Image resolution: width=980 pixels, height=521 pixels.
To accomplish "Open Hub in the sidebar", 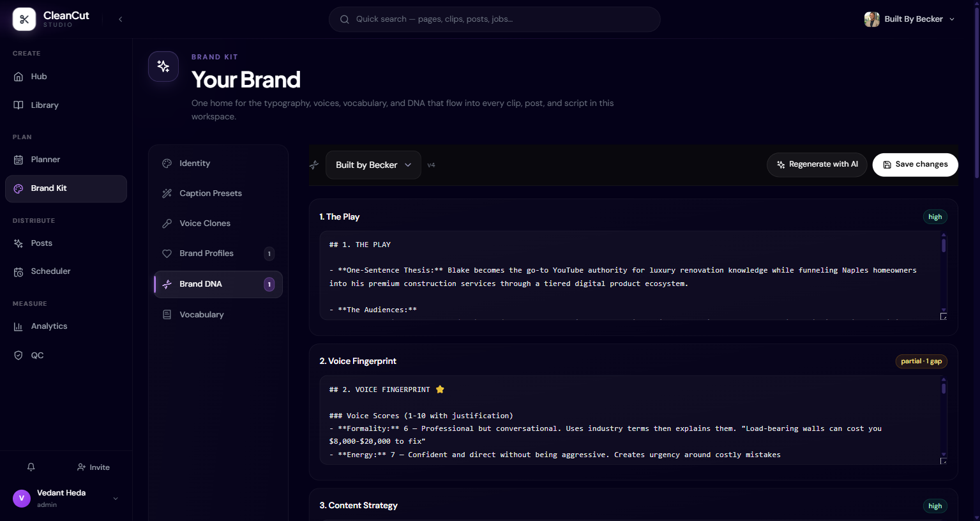I will (66, 77).
